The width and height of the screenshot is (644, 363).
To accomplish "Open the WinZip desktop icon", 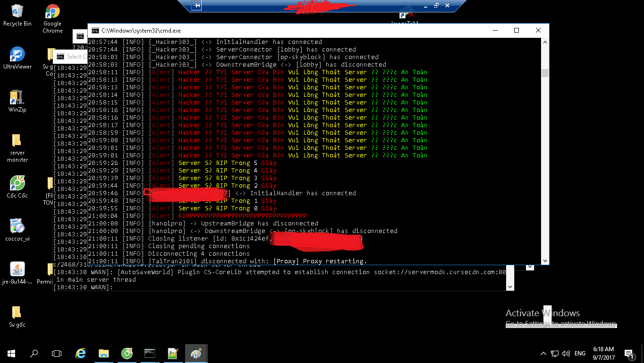I will coord(17,101).
